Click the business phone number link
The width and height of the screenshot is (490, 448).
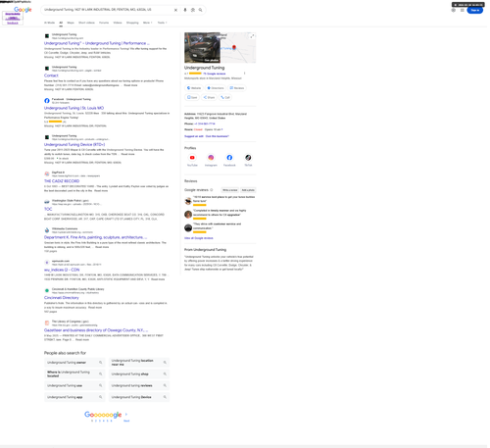click(x=205, y=124)
